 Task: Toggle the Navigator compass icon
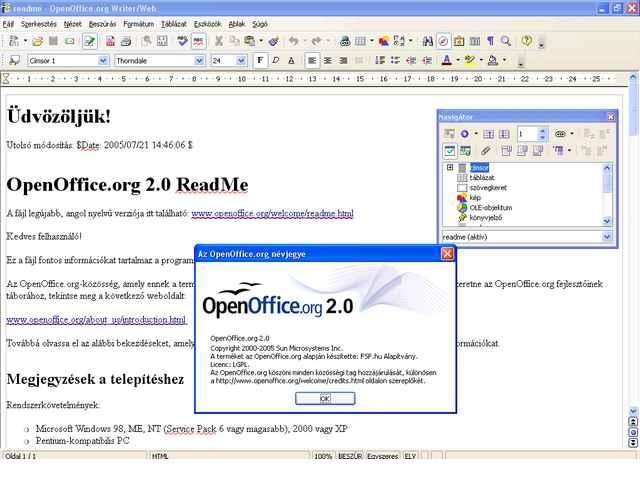click(443, 41)
